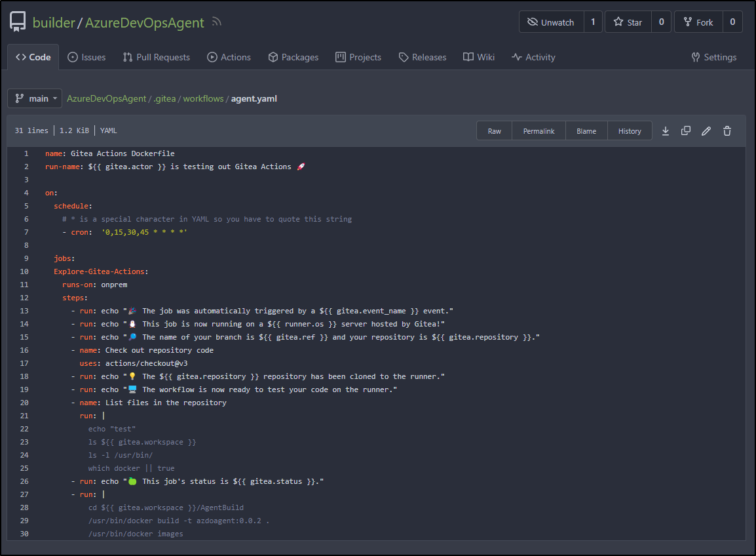Viewport: 756px width, 556px height.
Task: Select line number 11
Action: [x=24, y=285]
